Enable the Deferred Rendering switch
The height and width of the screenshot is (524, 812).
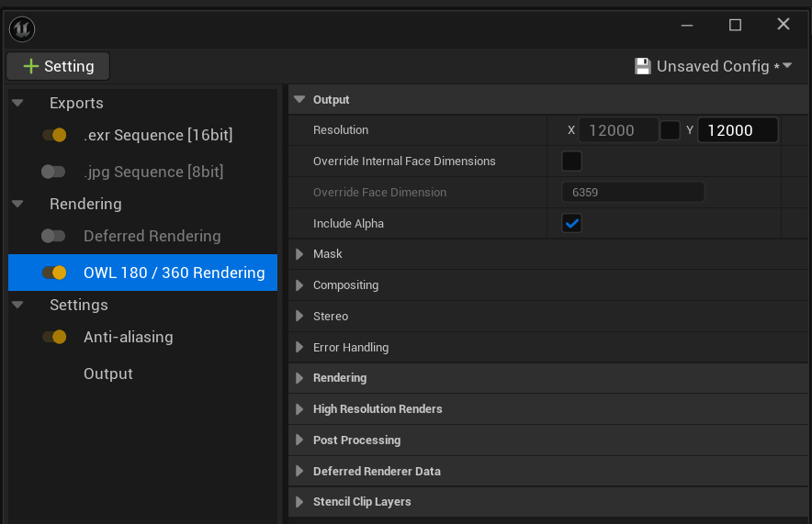[x=53, y=236]
